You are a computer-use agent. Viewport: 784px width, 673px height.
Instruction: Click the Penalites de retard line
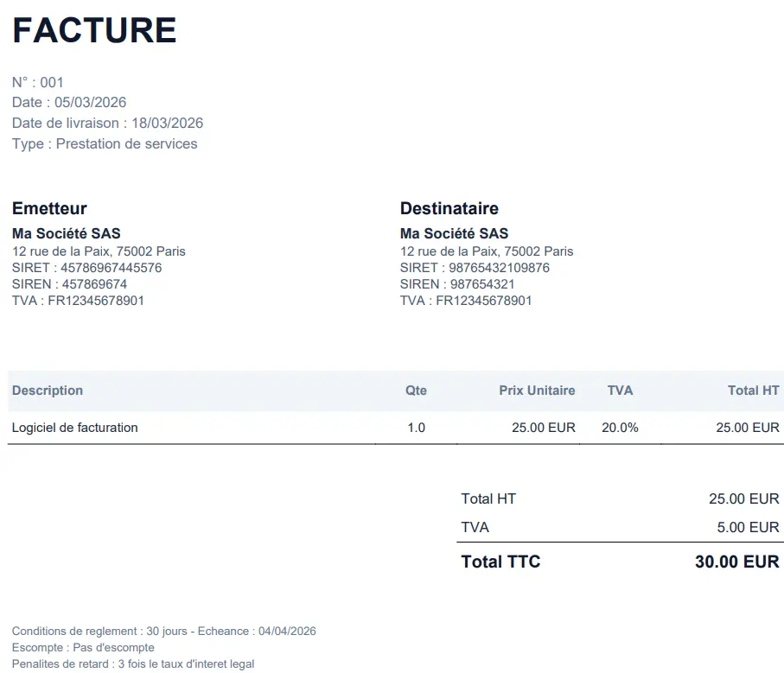coord(133,664)
